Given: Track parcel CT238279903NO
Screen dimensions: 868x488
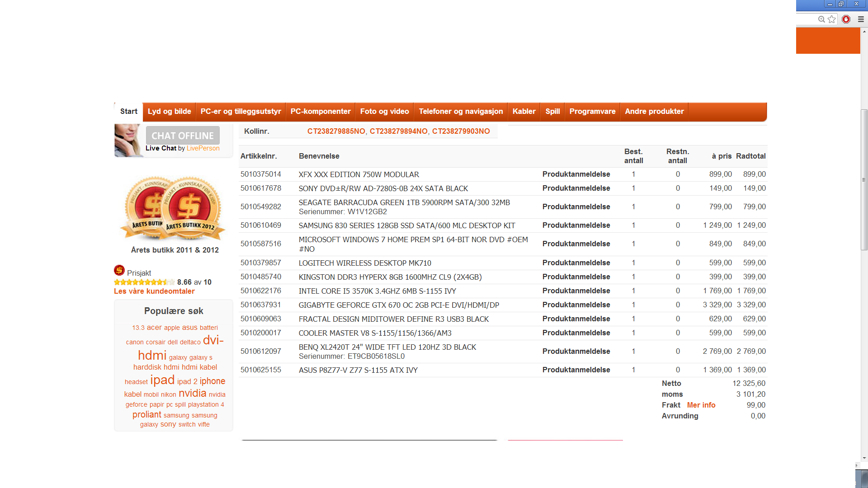Looking at the screenshot, I should pos(461,131).
